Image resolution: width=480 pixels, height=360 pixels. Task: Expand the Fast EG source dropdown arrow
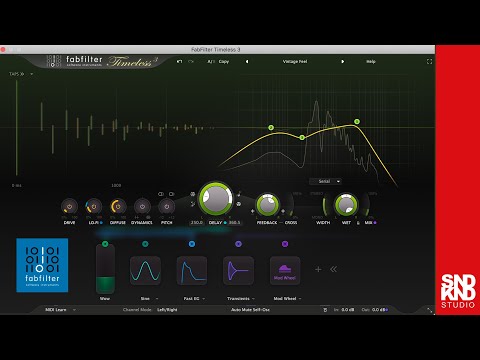[203, 299]
